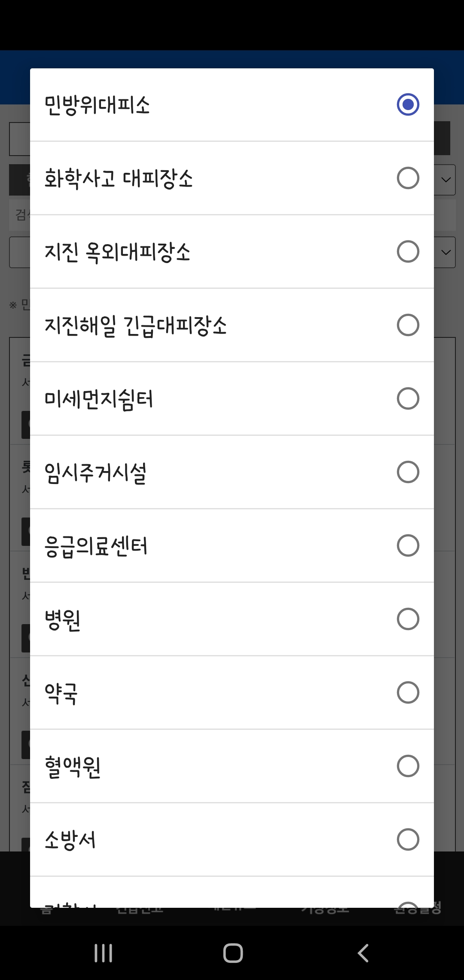
Task: Tap the 병원 list entry label
Action: pos(63,620)
